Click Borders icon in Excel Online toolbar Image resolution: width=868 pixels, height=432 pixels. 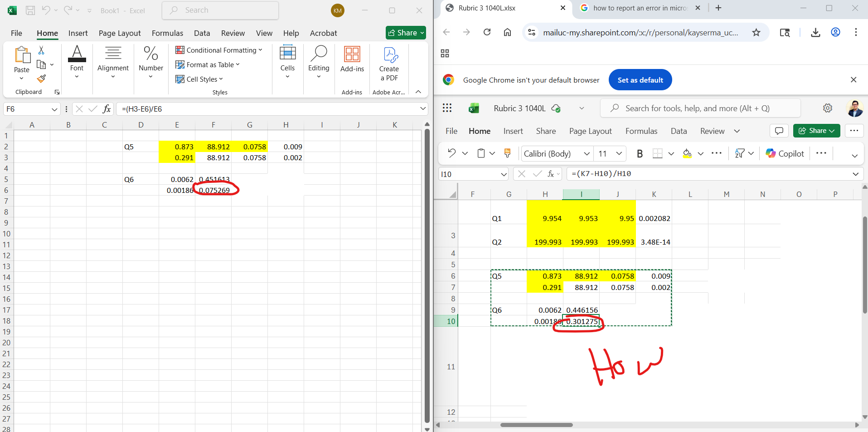[658, 153]
